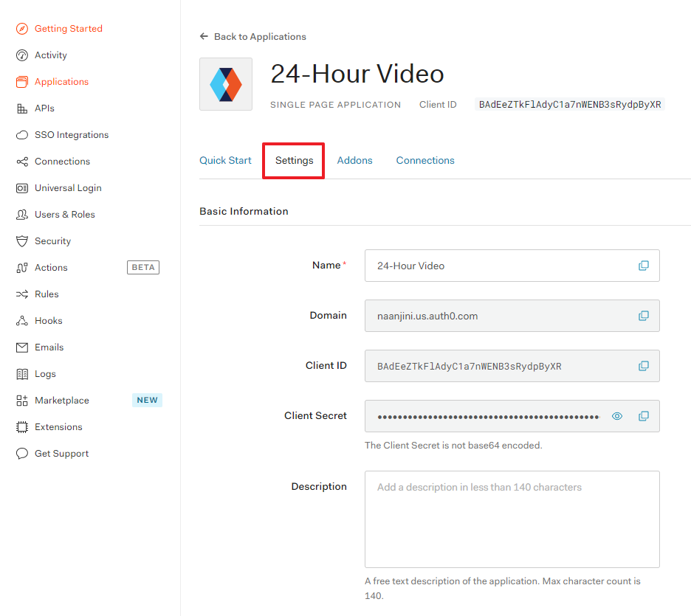Click the Applications window icon in sidebar
This screenshot has width=691, height=616.
(22, 82)
